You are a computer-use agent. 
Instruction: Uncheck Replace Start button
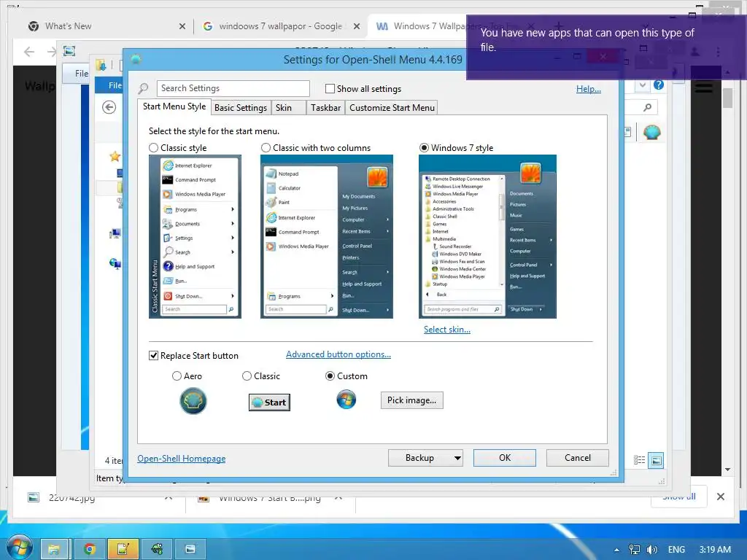[153, 356]
